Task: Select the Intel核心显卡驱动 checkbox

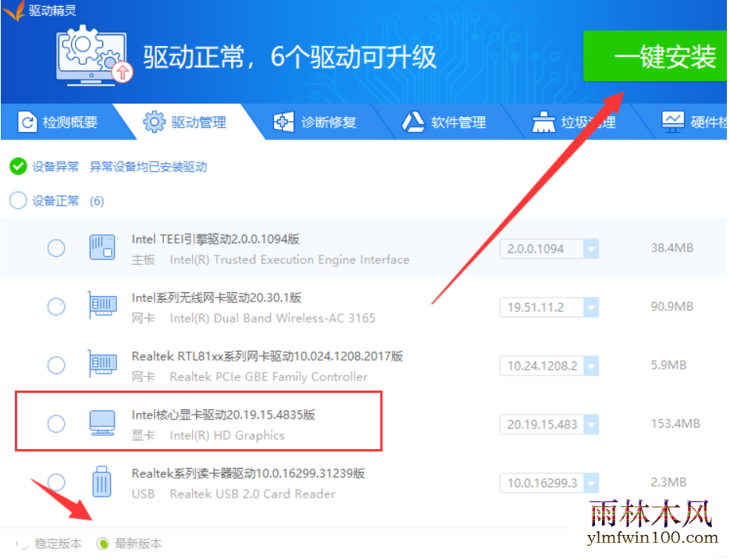Action: coord(56,423)
